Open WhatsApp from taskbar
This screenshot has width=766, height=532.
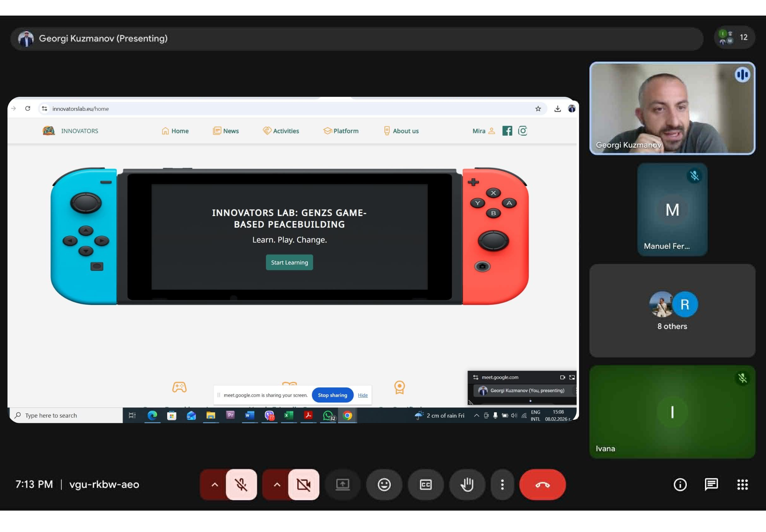[328, 415]
